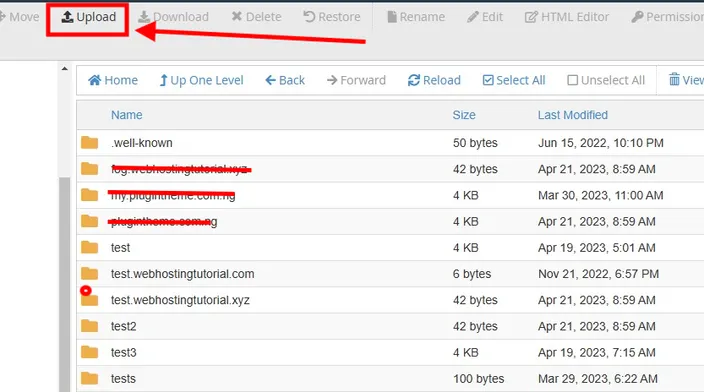Screen dimensions: 704x392
Task: Select the .well-known folder name
Action: (142, 143)
